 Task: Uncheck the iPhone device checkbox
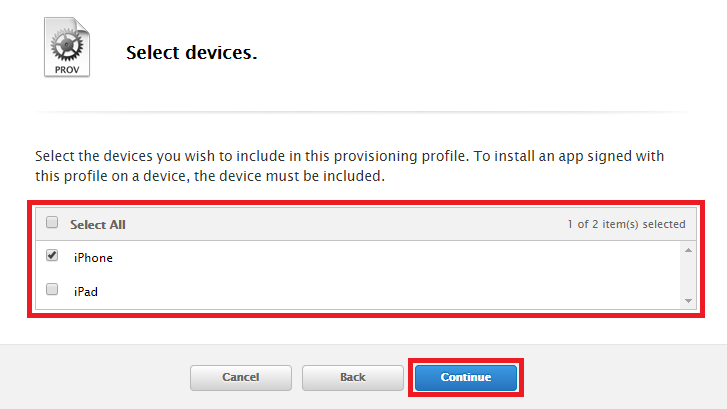pos(52,256)
